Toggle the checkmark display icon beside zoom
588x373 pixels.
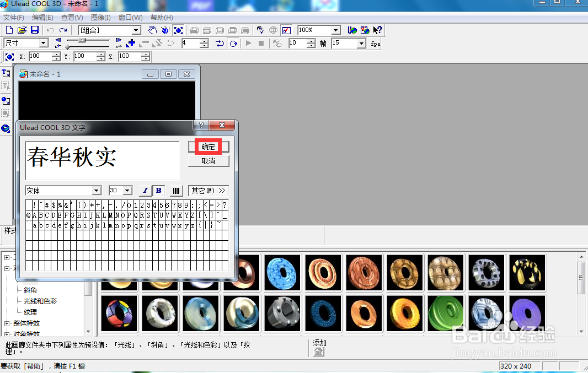coord(286,30)
